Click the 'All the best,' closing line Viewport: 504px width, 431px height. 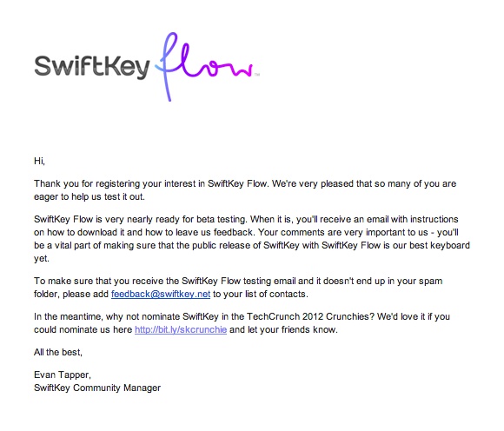(58, 353)
